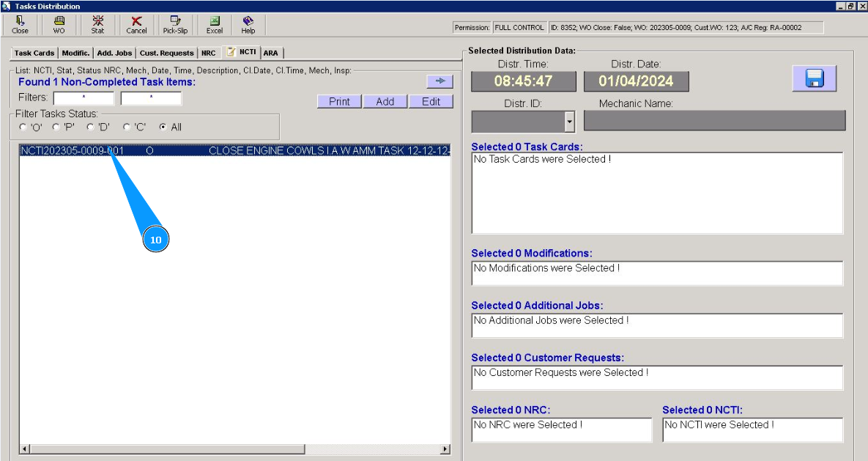Click 'No Additional Jobs were Selected !' box
The width and height of the screenshot is (868, 461).
tap(657, 325)
